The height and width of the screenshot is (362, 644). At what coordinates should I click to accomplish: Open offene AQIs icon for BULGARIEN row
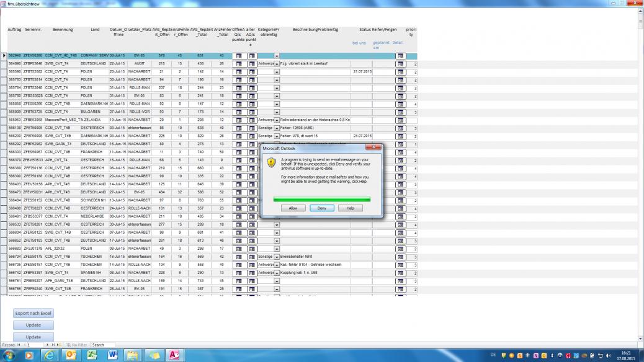click(x=239, y=112)
